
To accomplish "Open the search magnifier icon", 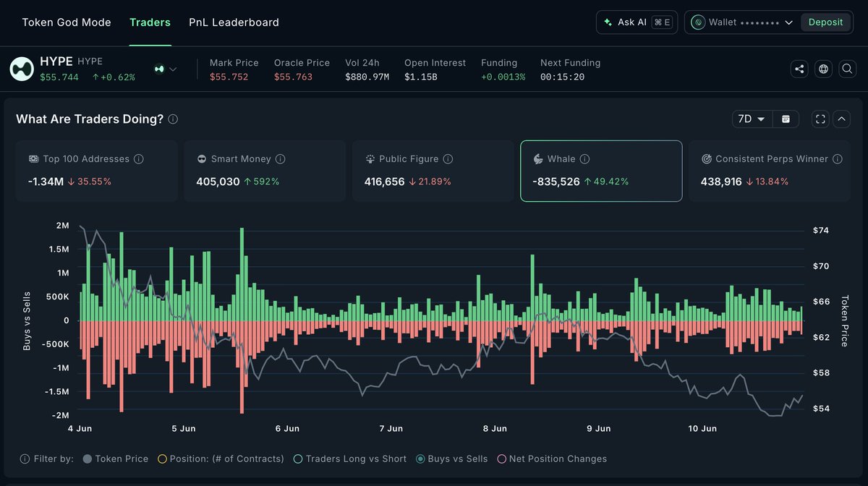I will point(847,69).
